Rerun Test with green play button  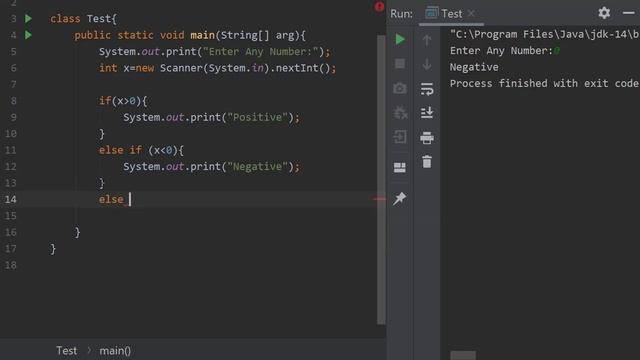coord(400,39)
